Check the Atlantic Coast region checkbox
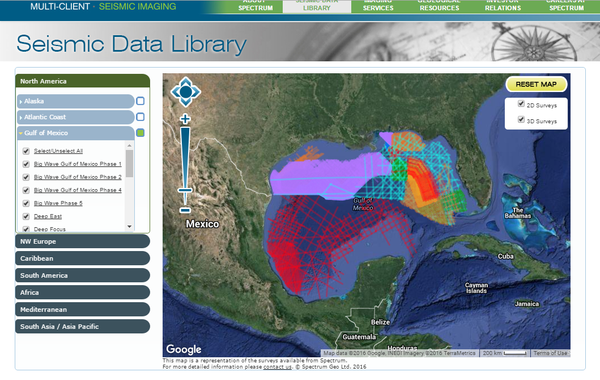 coord(140,117)
